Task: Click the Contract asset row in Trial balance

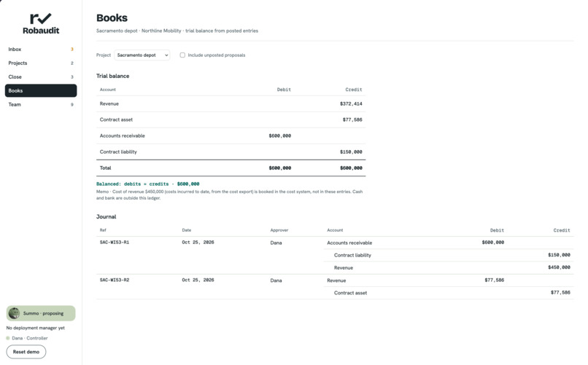Action: [231, 119]
